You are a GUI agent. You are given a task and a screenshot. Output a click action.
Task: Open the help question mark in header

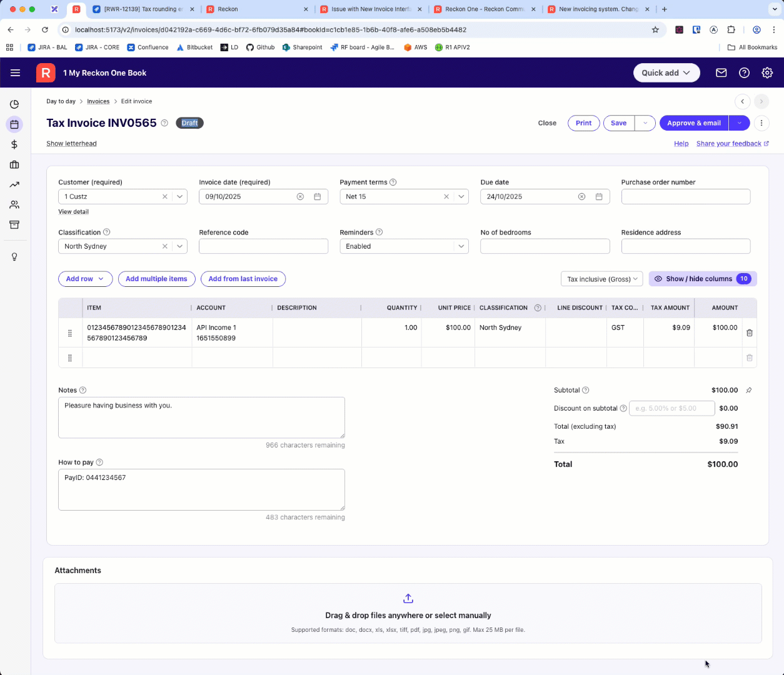click(x=744, y=72)
